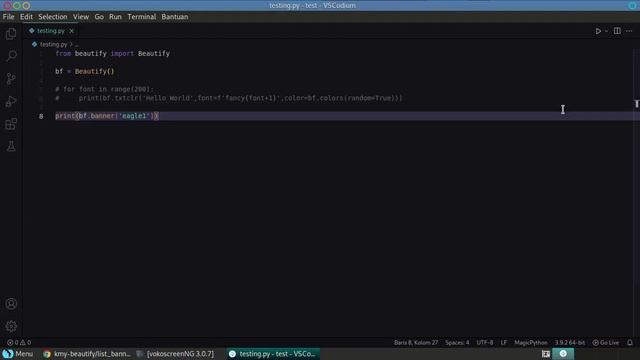
Task: Click the teal tray icon at taskbar end
Action: 563,354
